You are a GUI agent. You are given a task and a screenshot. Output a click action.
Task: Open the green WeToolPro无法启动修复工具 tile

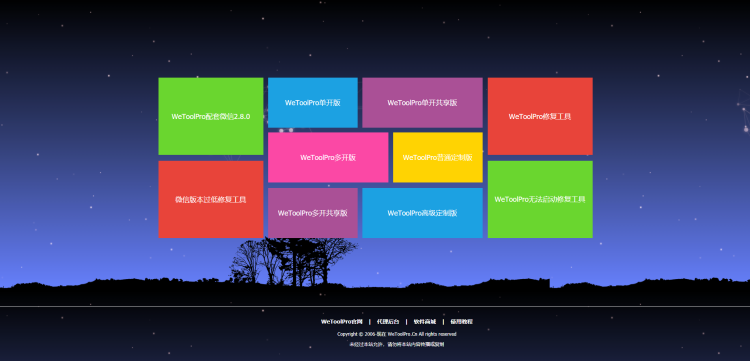[x=540, y=199]
